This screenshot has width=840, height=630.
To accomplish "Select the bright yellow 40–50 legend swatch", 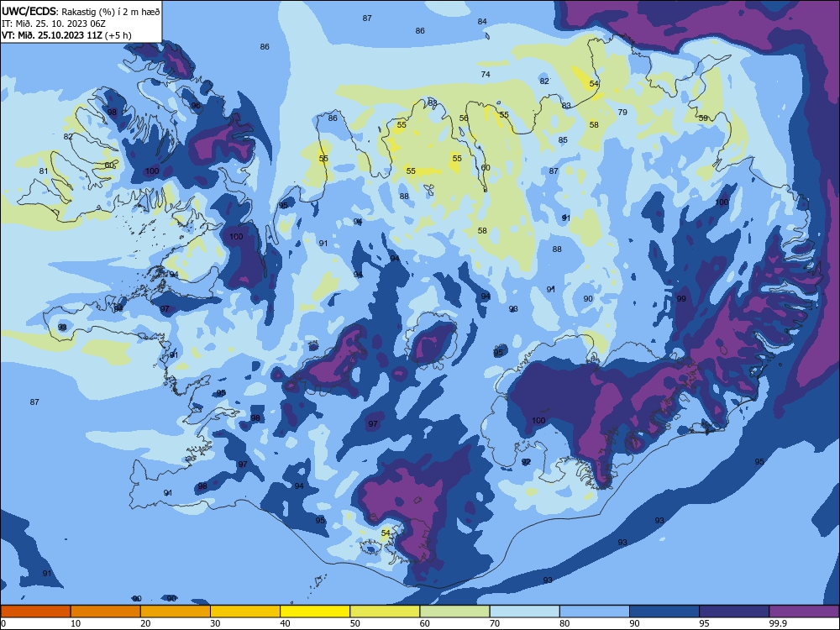I will pos(315,612).
